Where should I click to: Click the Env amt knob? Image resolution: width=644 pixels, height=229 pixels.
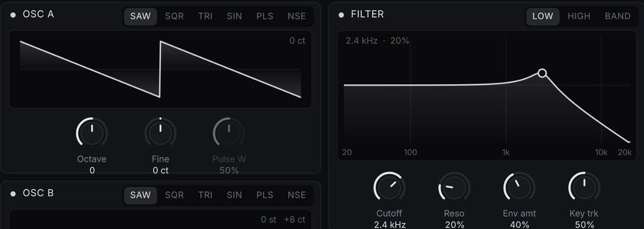pyautogui.click(x=519, y=188)
